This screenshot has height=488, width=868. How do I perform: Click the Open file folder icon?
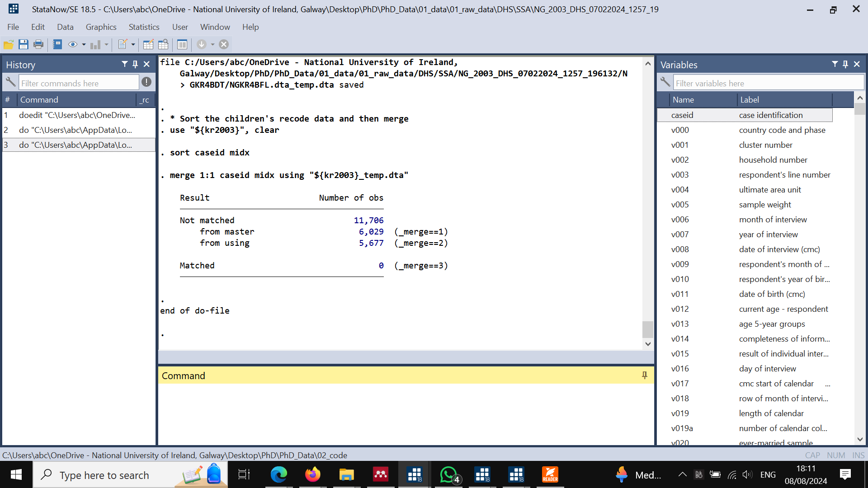pos(8,44)
